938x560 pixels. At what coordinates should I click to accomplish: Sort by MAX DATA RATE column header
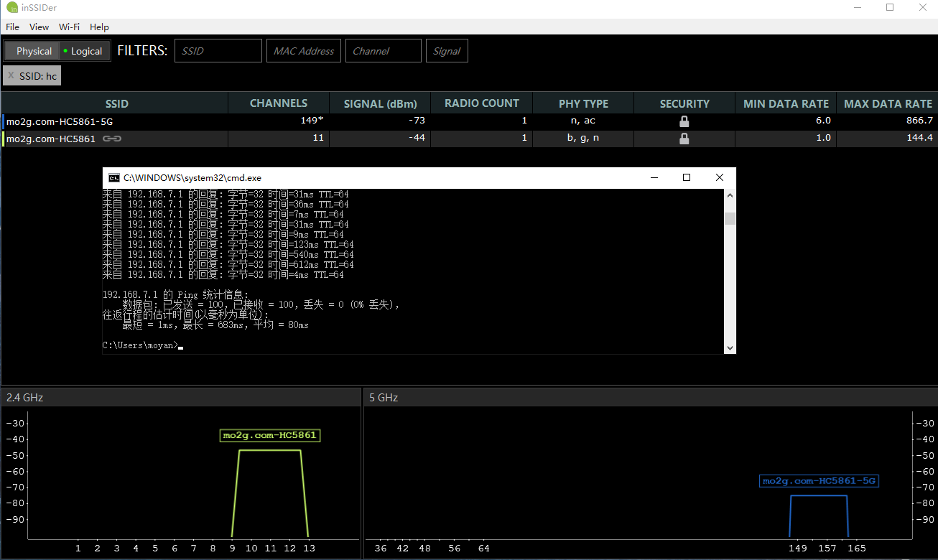pos(888,103)
